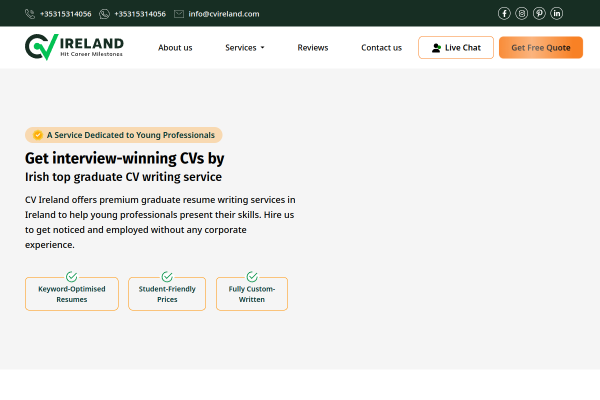
Task: Expand the Services dropdown arrow
Action: point(262,48)
